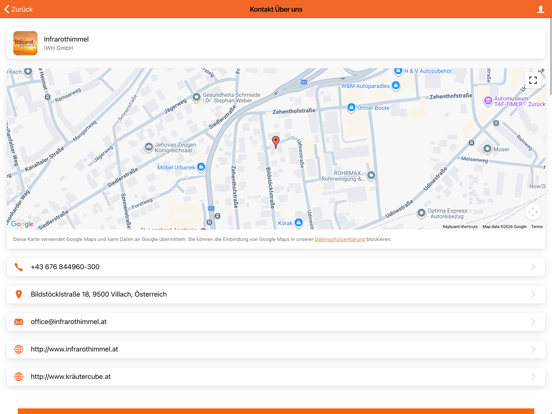Toggle fullscreen map view

533,80
